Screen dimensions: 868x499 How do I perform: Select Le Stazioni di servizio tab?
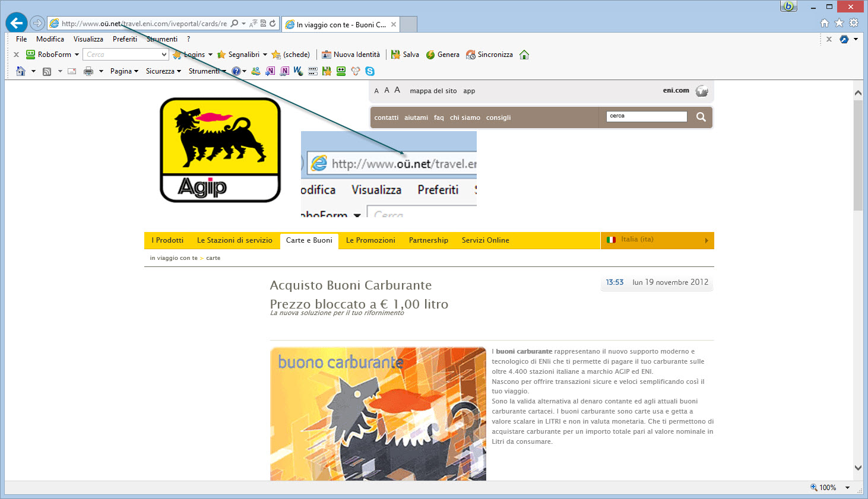(x=235, y=240)
